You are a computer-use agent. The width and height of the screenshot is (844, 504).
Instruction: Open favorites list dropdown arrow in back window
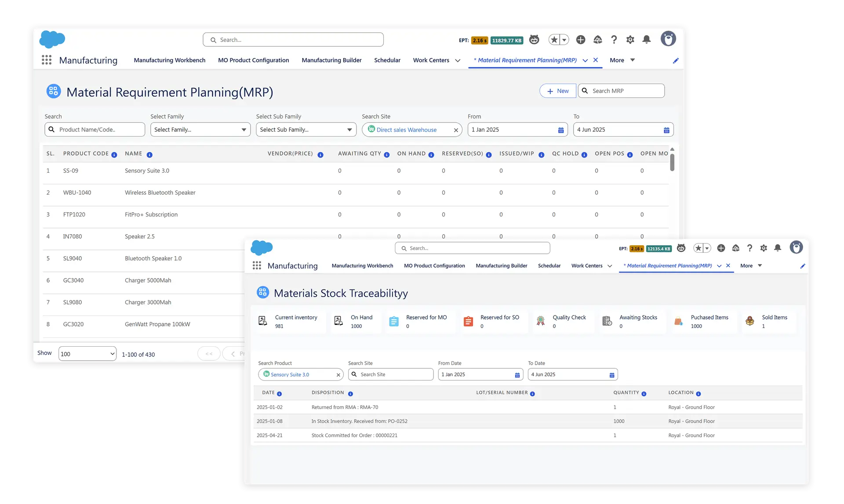(x=564, y=40)
